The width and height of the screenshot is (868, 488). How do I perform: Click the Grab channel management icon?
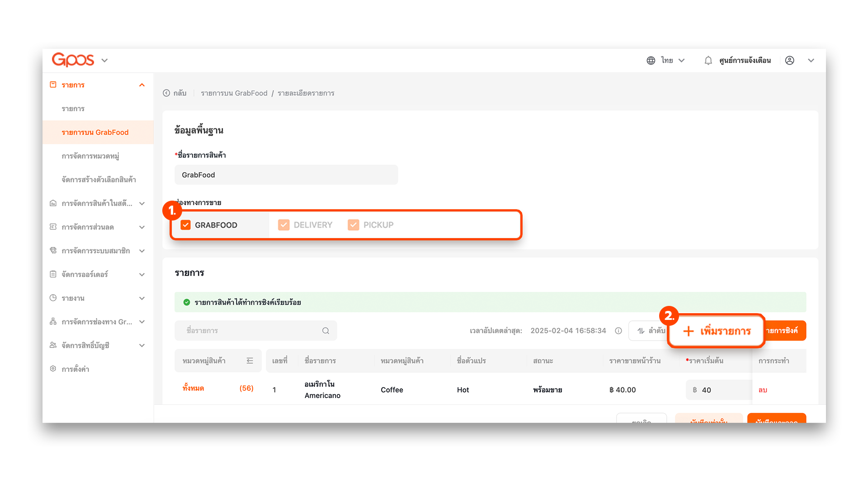click(x=53, y=322)
